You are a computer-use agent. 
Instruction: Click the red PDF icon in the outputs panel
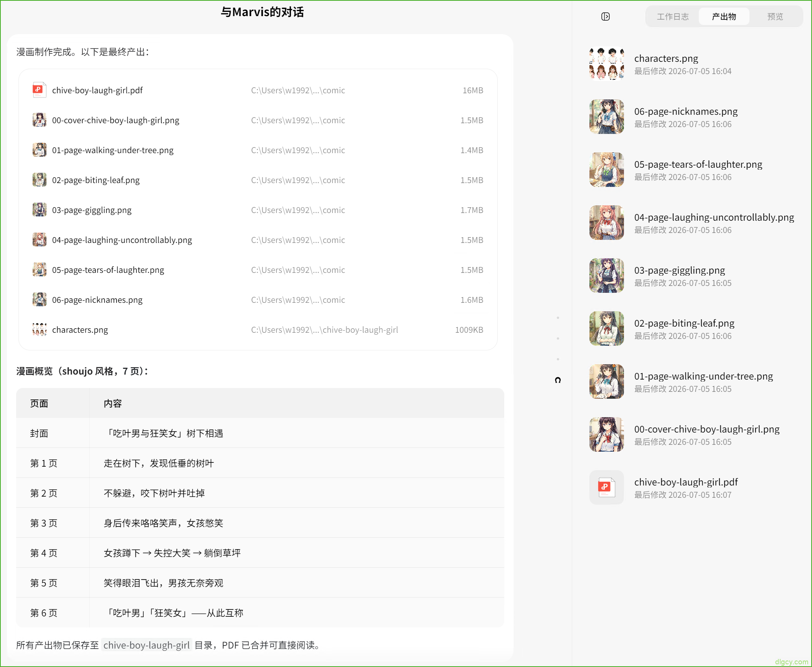[606, 487]
